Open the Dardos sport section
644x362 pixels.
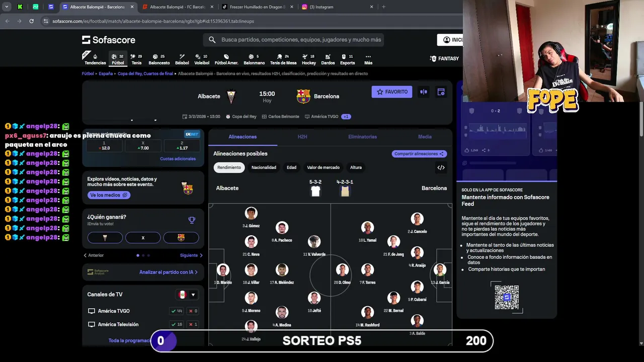(328, 59)
